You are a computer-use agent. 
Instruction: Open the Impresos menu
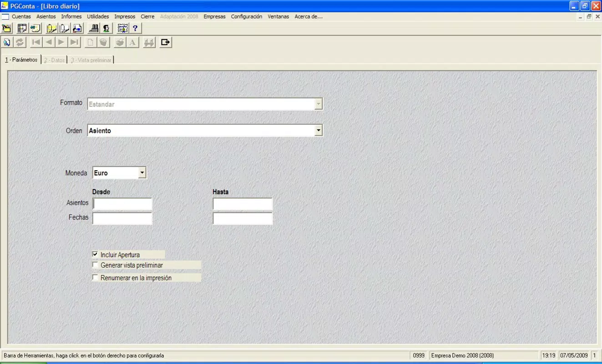[x=125, y=16]
